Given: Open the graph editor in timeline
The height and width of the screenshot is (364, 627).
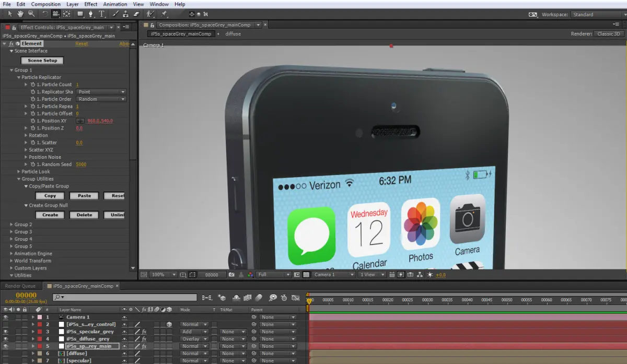Looking at the screenshot, I should tap(295, 297).
